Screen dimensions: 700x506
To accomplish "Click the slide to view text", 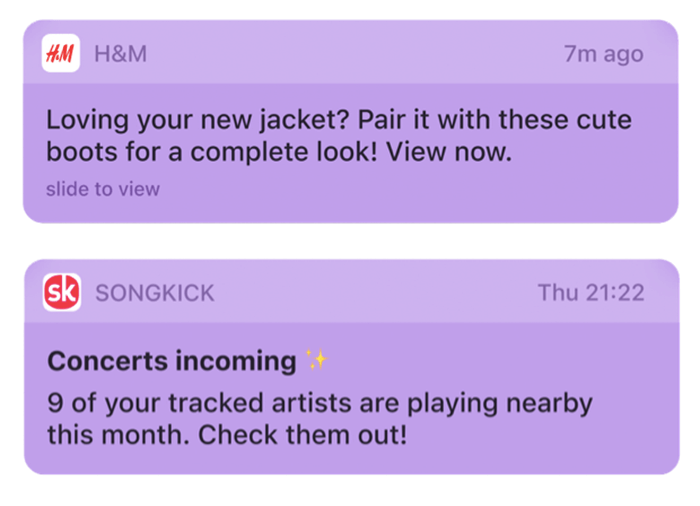I will [103, 189].
